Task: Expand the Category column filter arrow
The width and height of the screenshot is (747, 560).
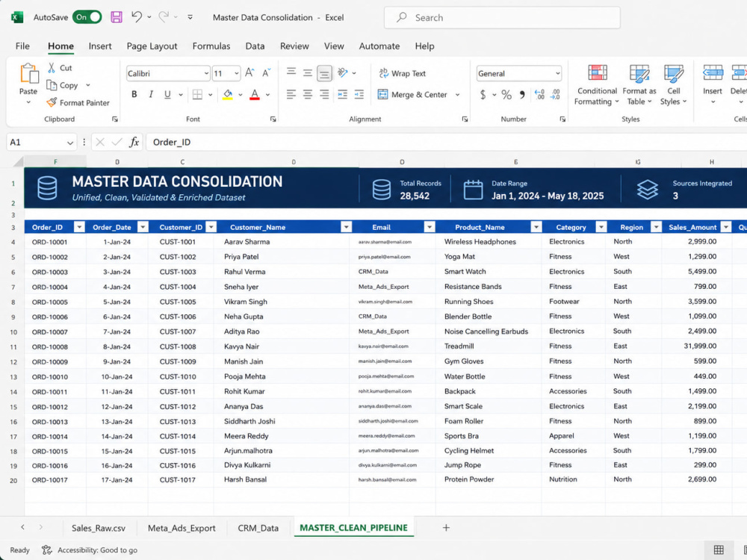Action: pos(601,227)
